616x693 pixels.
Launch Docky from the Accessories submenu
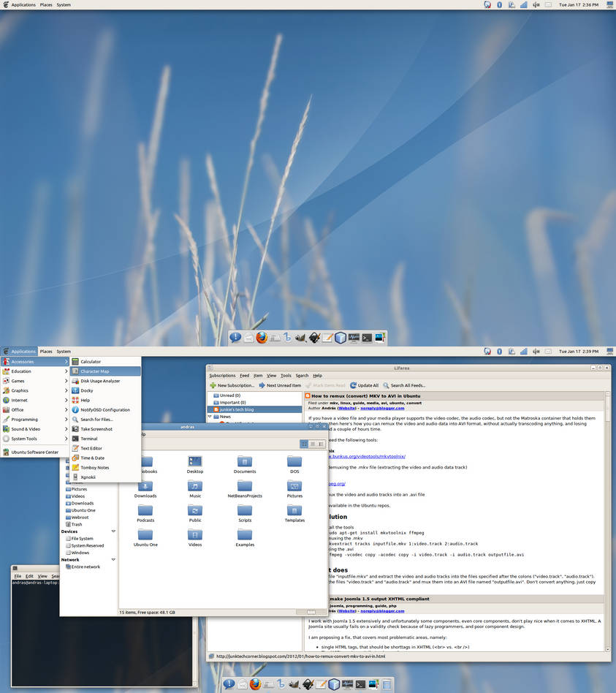click(106, 390)
